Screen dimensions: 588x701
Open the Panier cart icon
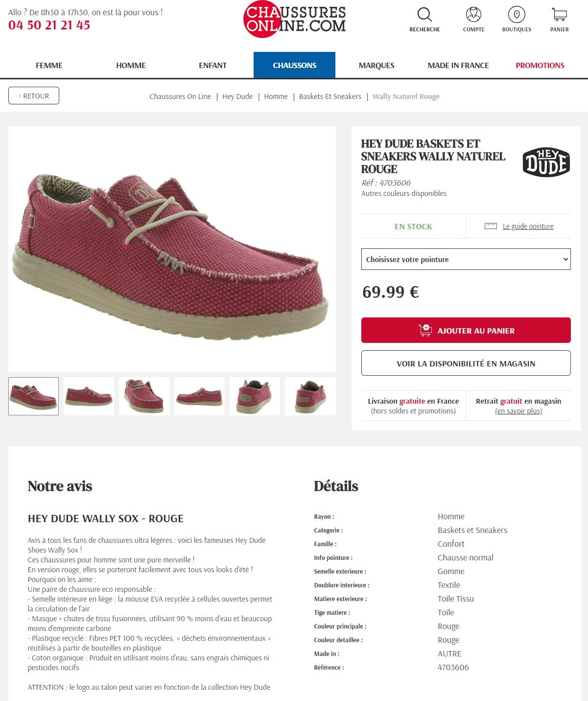pyautogui.click(x=559, y=15)
